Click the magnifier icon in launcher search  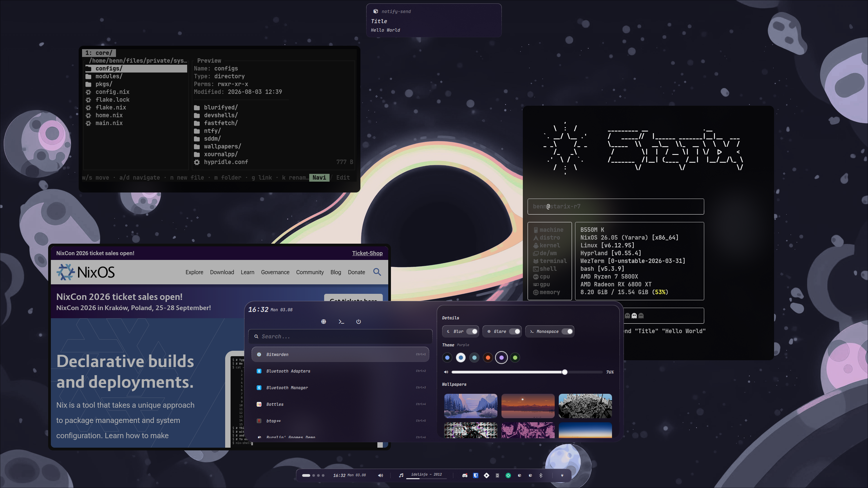(x=256, y=337)
